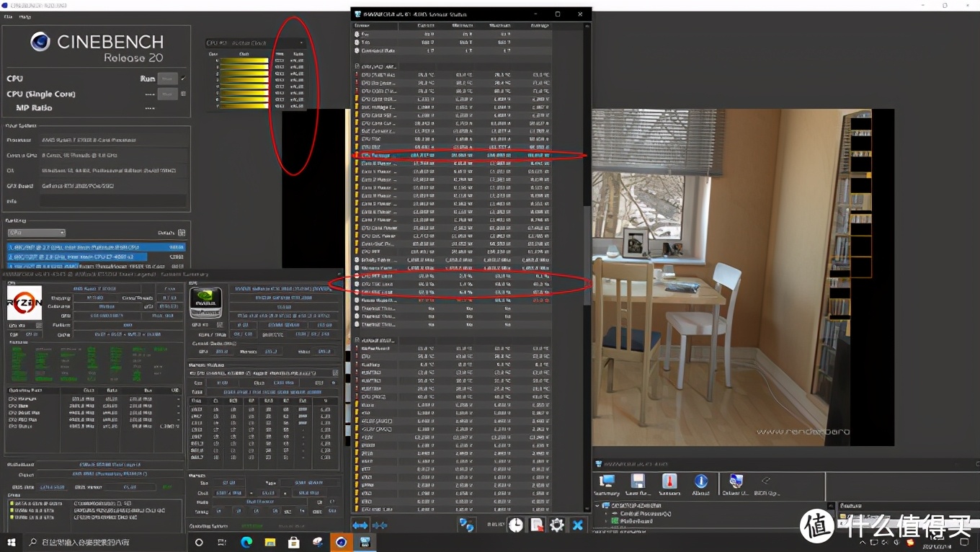Expand the Motherboard tree node
This screenshot has width=980, height=552.
point(607,521)
